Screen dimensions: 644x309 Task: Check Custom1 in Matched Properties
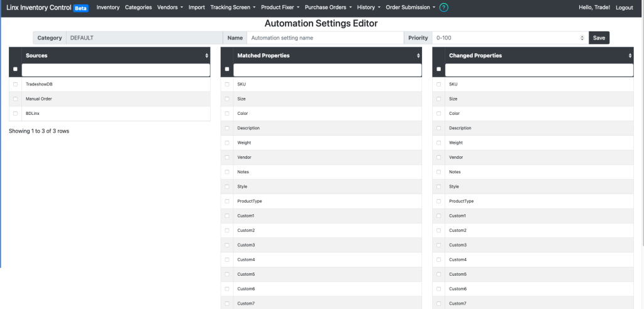pyautogui.click(x=227, y=216)
